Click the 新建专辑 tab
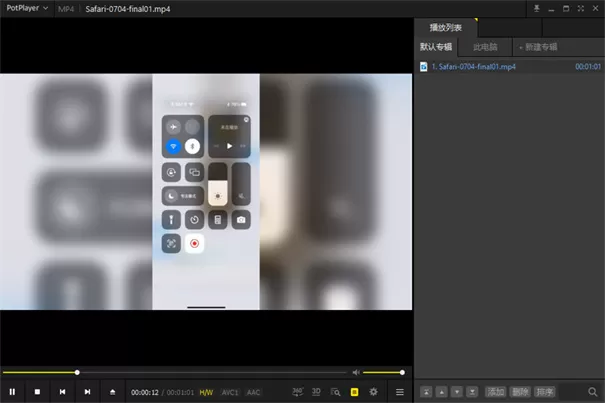605x403 pixels. (x=538, y=47)
